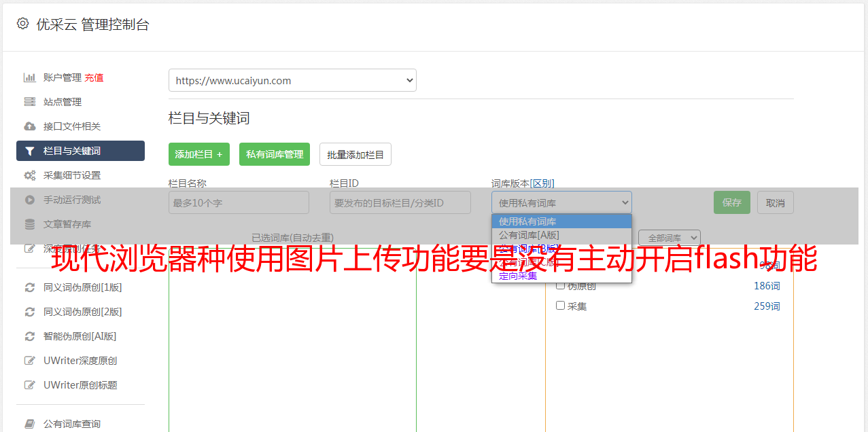Open the 全部词库 filter dropdown

pyautogui.click(x=670, y=238)
